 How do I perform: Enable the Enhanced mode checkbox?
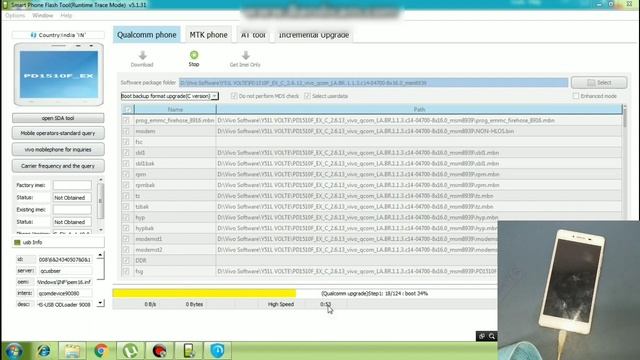(576, 96)
